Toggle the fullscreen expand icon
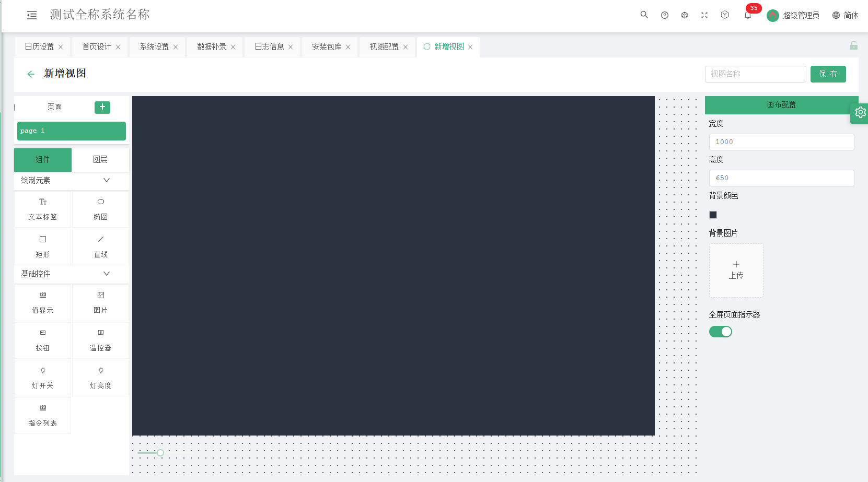This screenshot has height=482, width=868. 704,15
